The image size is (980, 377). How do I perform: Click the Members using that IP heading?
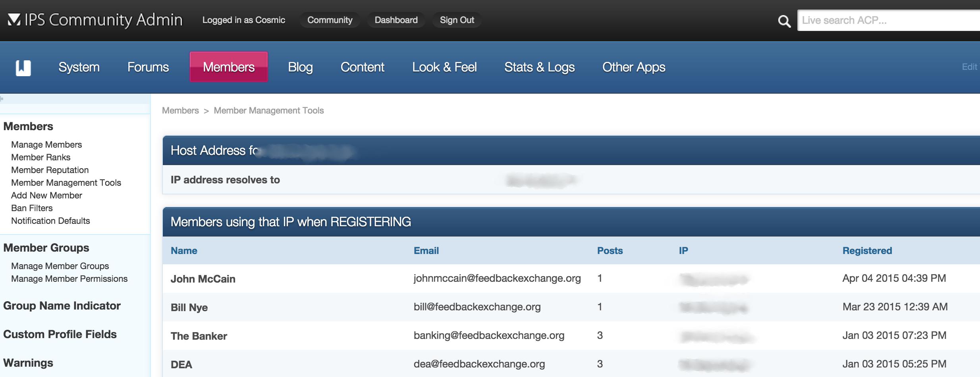[291, 222]
